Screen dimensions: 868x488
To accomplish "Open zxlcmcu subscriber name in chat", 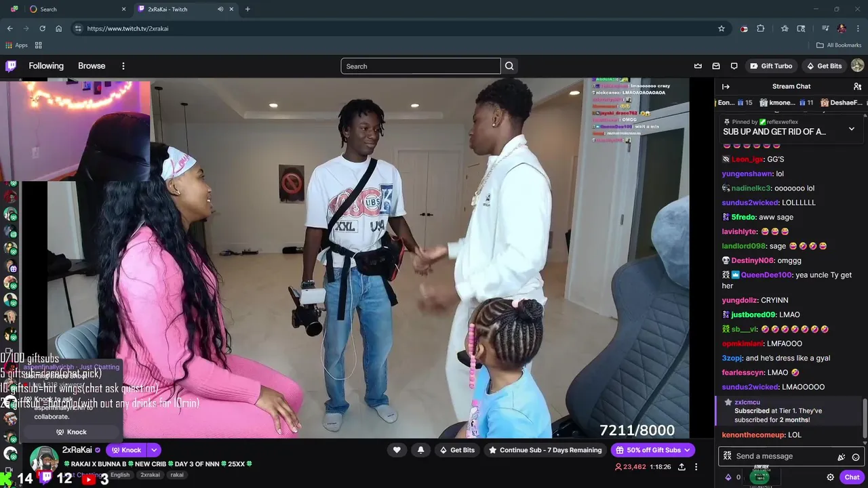I will click(x=747, y=402).
